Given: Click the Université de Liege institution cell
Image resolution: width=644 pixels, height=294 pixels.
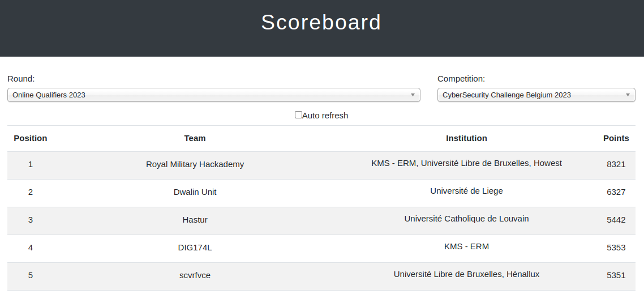Looking at the screenshot, I should [x=466, y=191].
